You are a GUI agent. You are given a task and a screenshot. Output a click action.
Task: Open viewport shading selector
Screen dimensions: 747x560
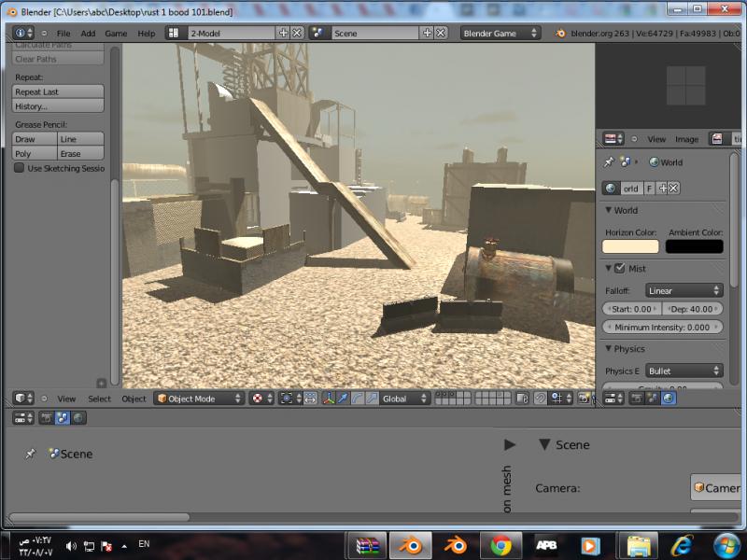tap(262, 399)
